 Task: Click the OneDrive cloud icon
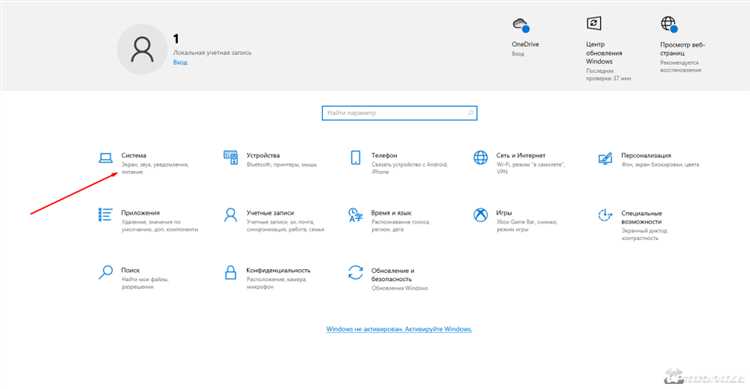point(521,24)
